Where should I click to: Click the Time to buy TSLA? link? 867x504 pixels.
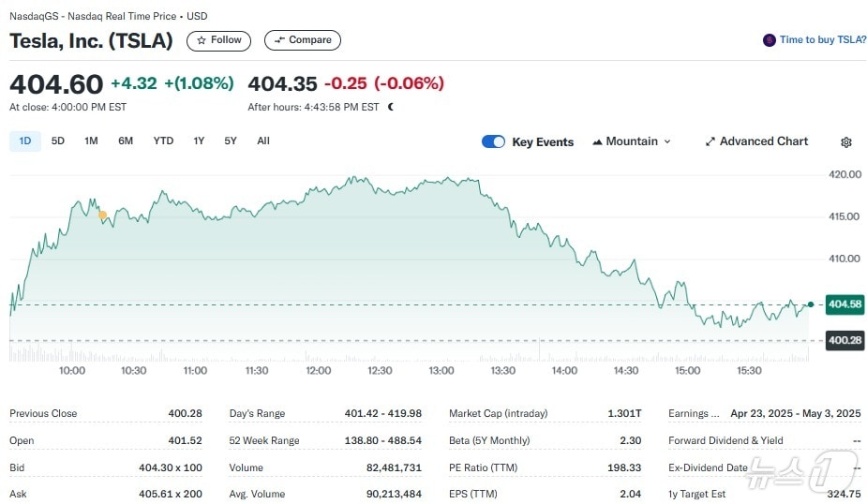click(823, 40)
